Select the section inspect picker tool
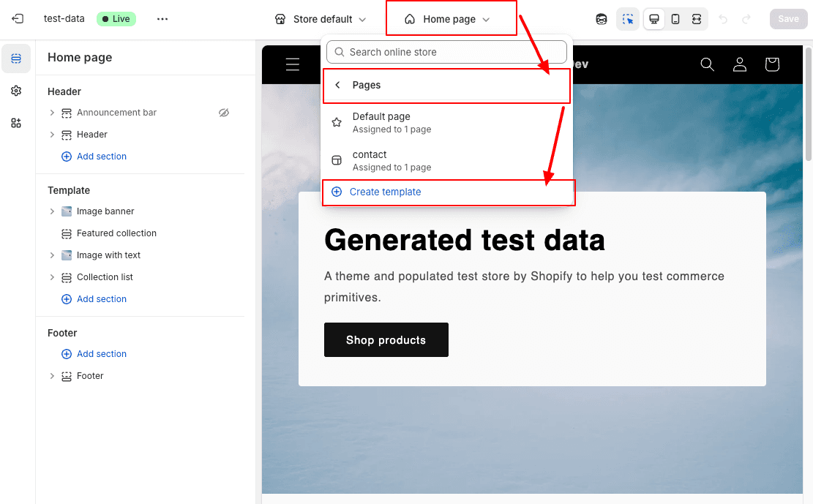This screenshot has width=813, height=504. [x=628, y=19]
